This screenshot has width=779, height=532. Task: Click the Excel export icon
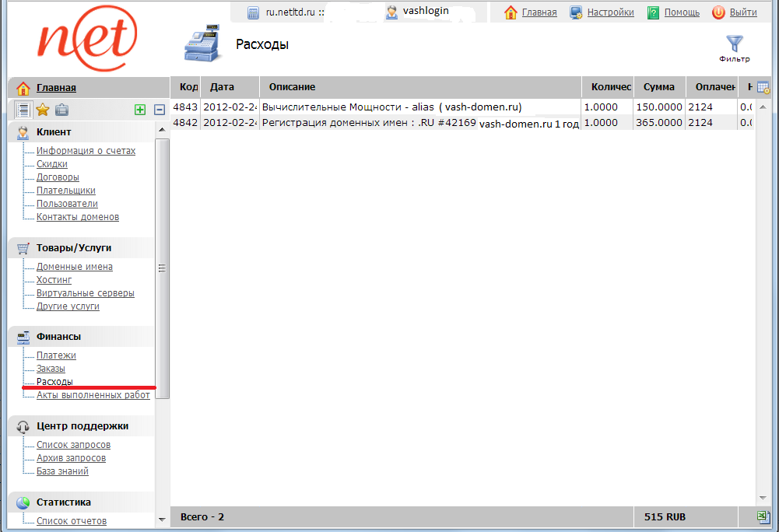(x=763, y=517)
